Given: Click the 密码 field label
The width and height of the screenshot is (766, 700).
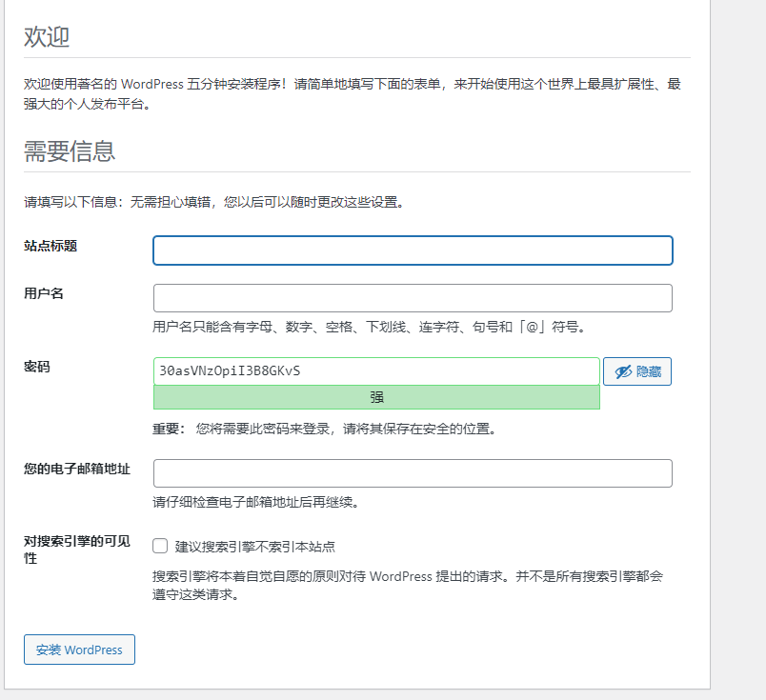Looking at the screenshot, I should (x=37, y=367).
